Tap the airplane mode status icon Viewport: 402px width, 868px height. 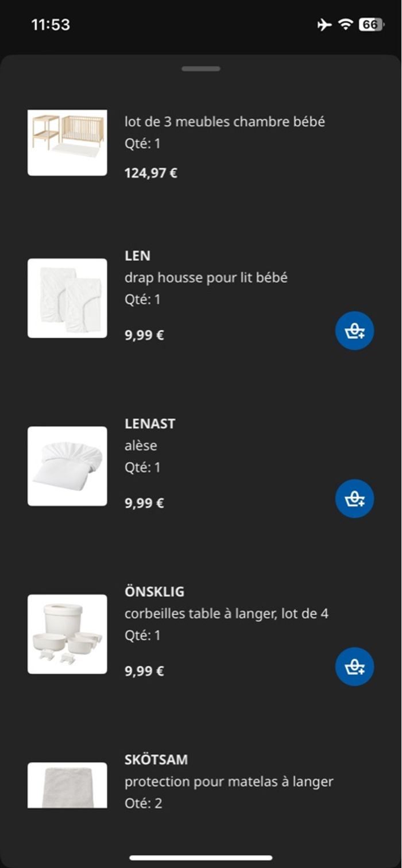pyautogui.click(x=324, y=25)
